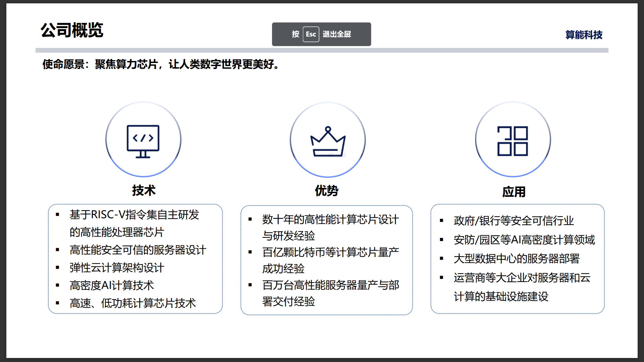Image resolution: width=644 pixels, height=362 pixels.
Task: Click bullet 大型数据中心的服务器部署
Action: [517, 259]
